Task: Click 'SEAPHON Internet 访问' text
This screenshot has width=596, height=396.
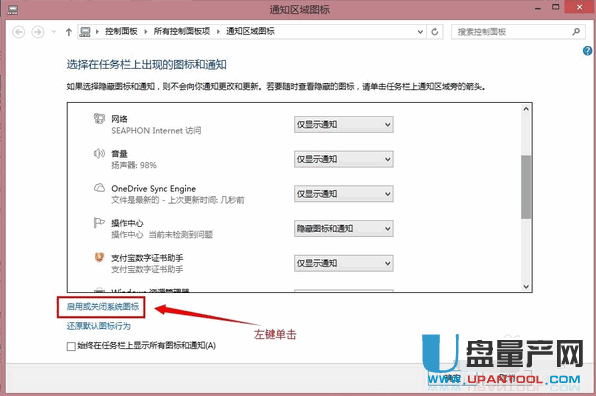Action: pyautogui.click(x=156, y=131)
